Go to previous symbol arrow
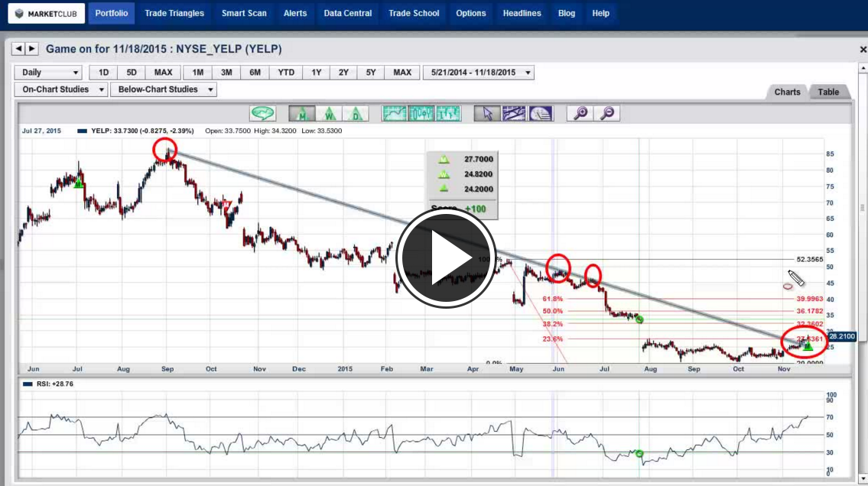The image size is (868, 486). (x=18, y=49)
